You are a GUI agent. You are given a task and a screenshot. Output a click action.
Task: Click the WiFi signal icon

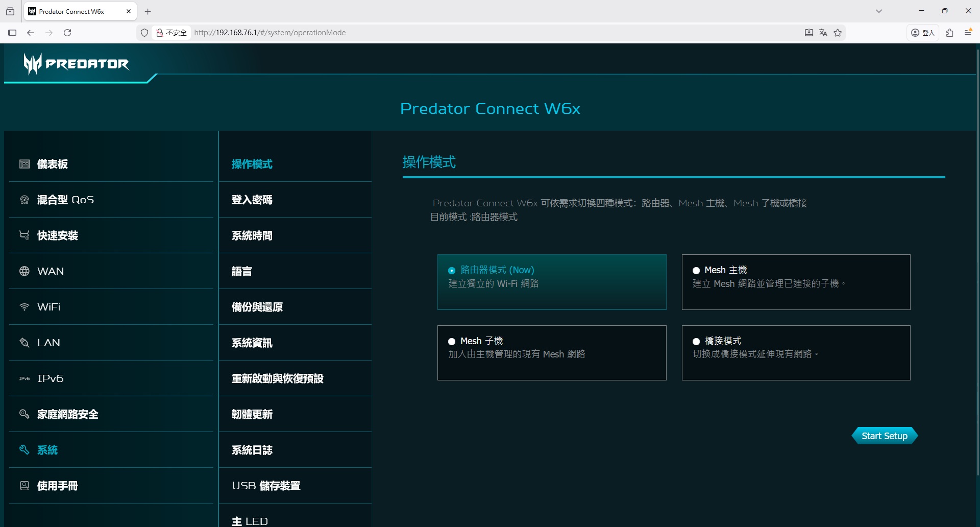[x=24, y=307]
